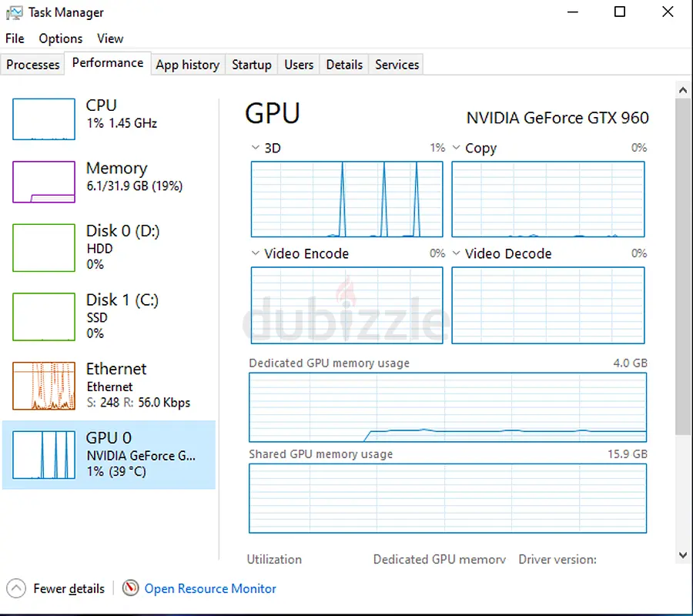Open the View menu
Viewport: 693px width, 616px height.
click(x=110, y=38)
